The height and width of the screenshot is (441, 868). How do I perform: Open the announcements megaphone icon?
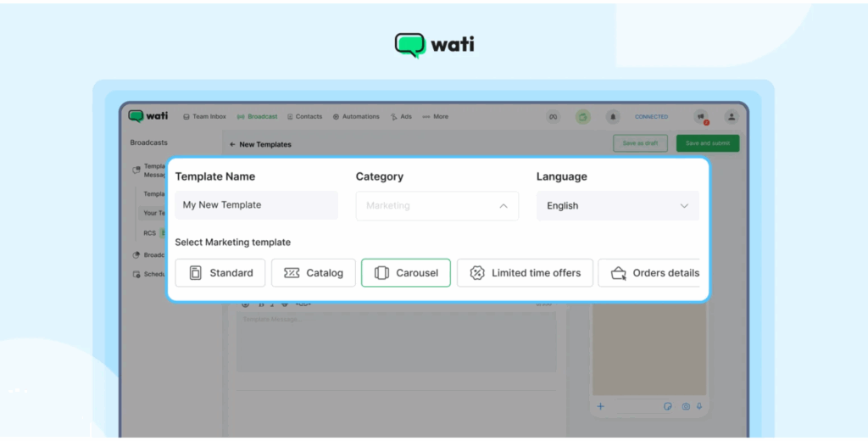pos(701,117)
